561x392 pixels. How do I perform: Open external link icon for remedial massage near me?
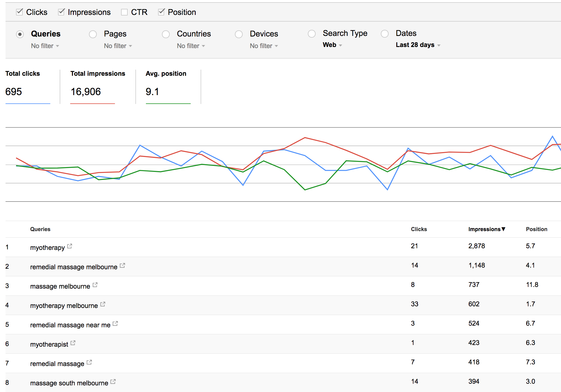coord(115,323)
